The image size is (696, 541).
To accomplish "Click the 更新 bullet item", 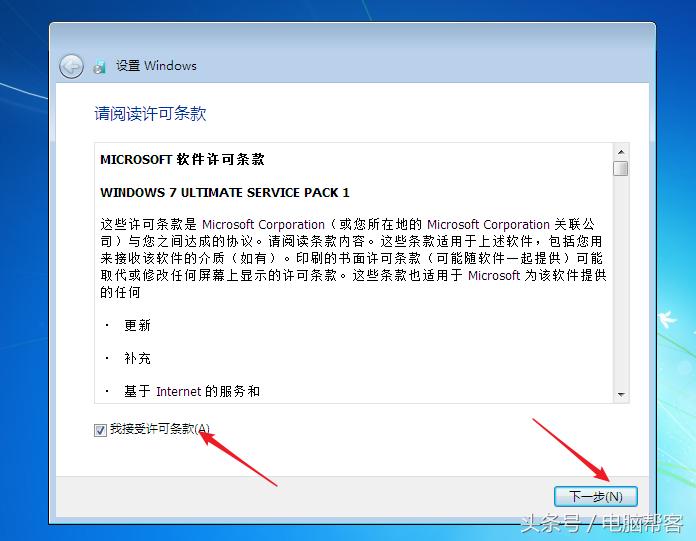I will coord(137,325).
